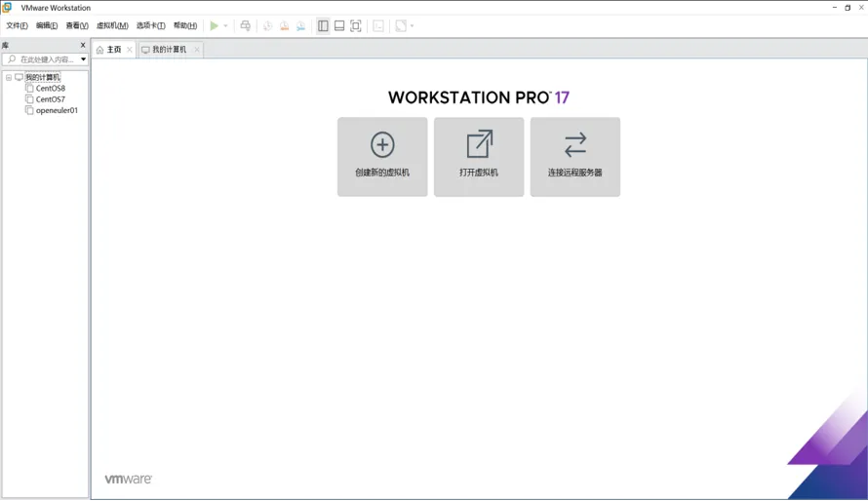
Task: Click the console view toolbar icon
Action: 378,26
